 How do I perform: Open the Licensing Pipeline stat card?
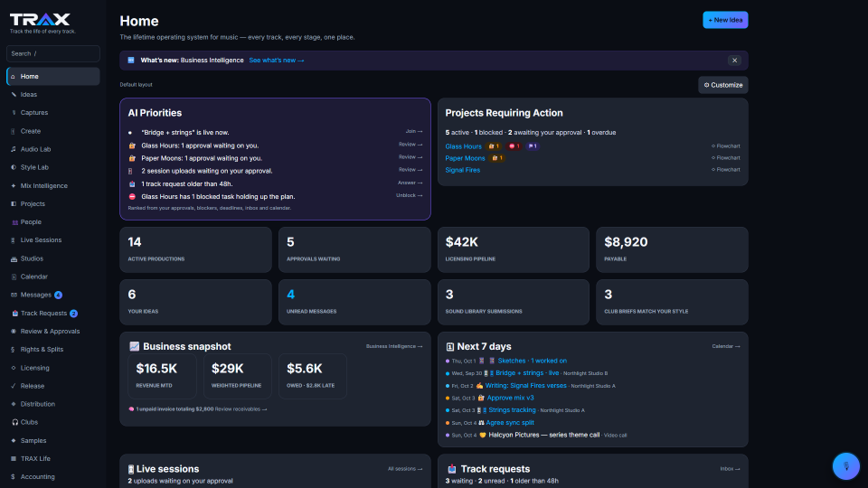coord(514,249)
